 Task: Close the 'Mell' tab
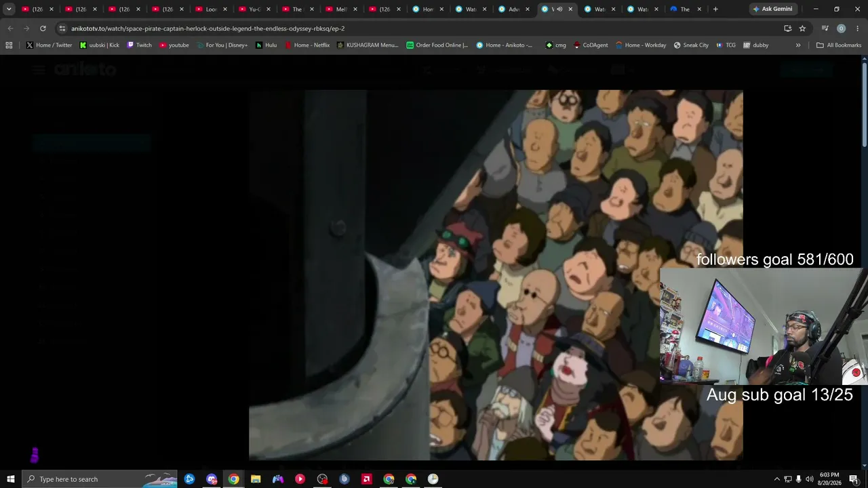tap(355, 9)
